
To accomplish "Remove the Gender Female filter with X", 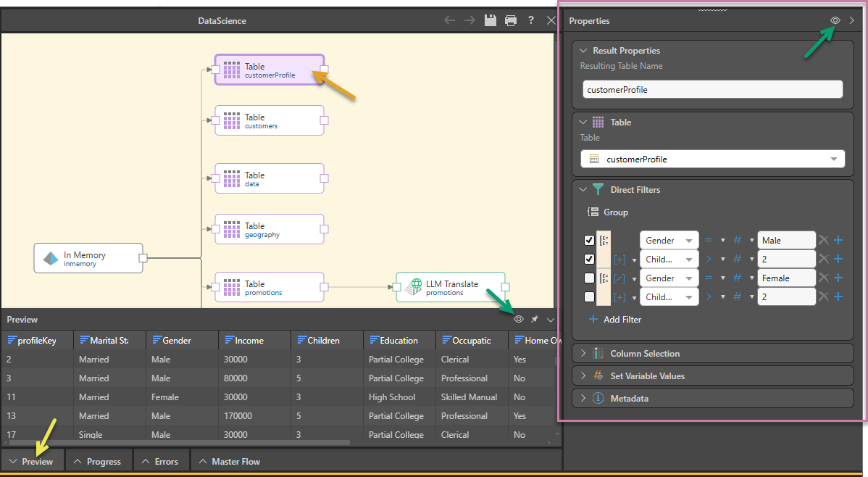I will tap(824, 278).
